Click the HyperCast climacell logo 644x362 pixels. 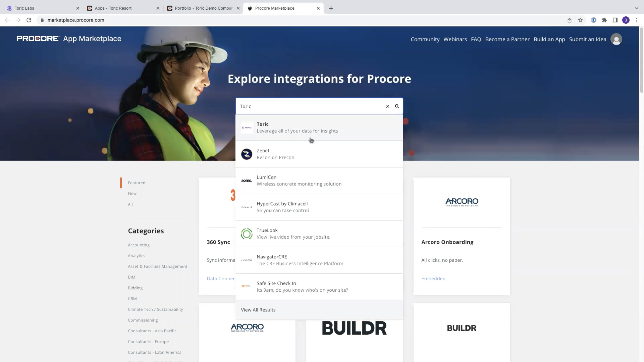click(x=246, y=207)
